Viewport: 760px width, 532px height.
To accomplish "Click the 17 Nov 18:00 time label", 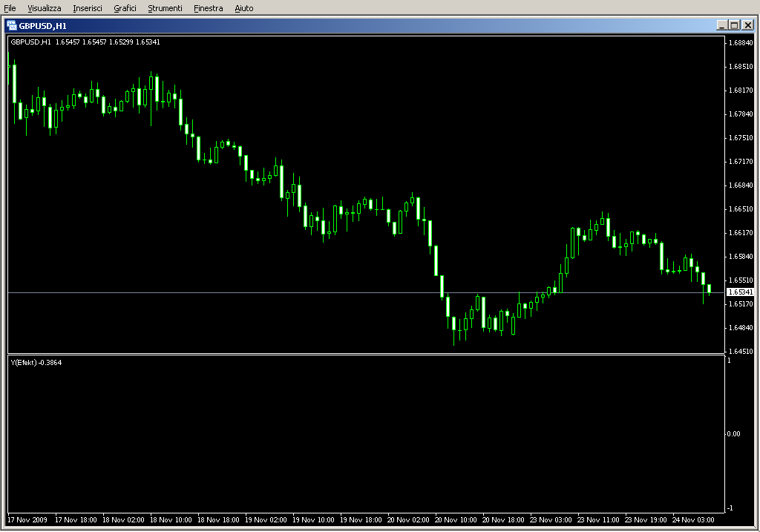I will click(x=76, y=520).
